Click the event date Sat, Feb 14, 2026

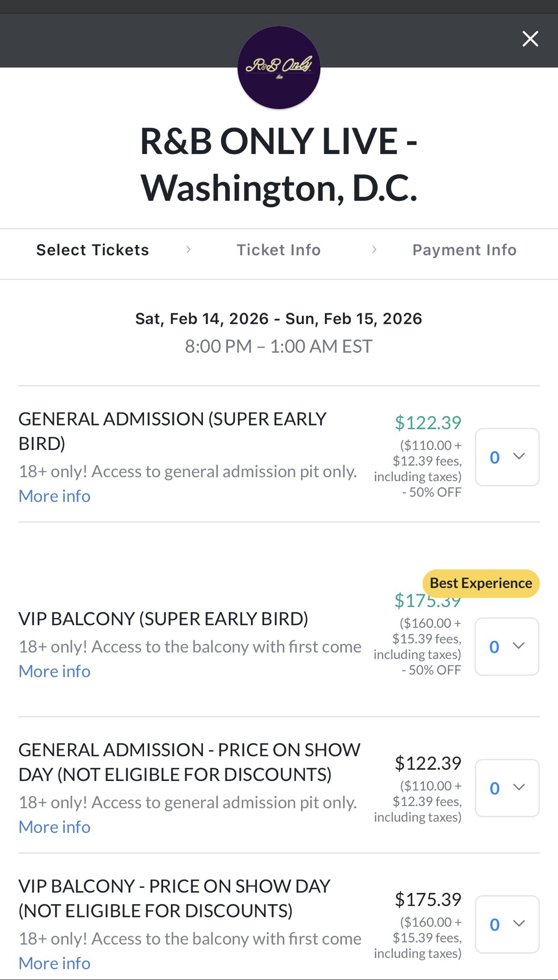202,319
